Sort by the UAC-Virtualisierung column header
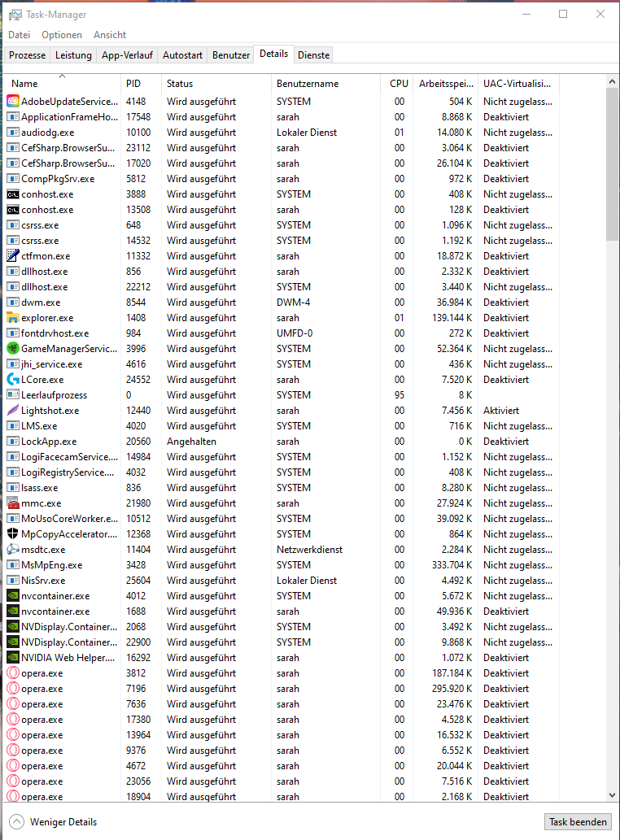 [x=517, y=84]
